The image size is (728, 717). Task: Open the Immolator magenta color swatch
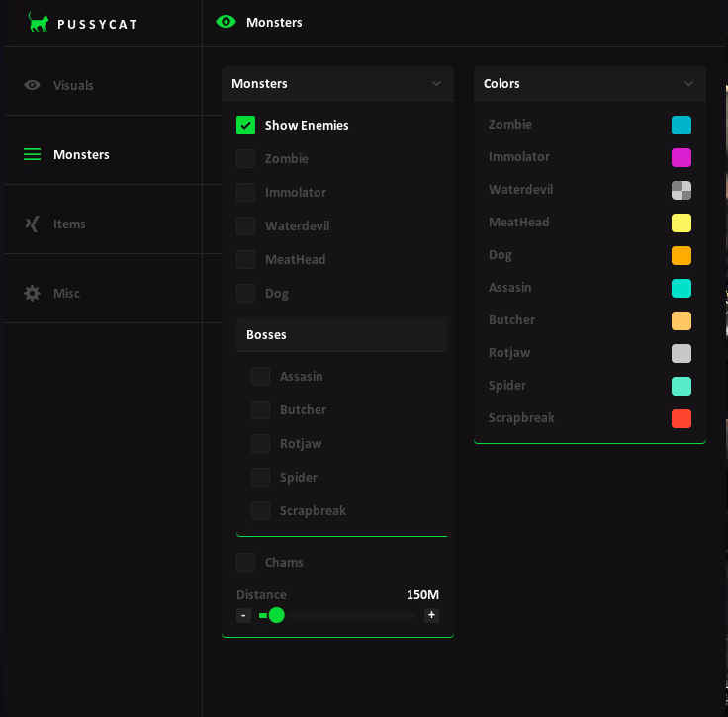[682, 157]
